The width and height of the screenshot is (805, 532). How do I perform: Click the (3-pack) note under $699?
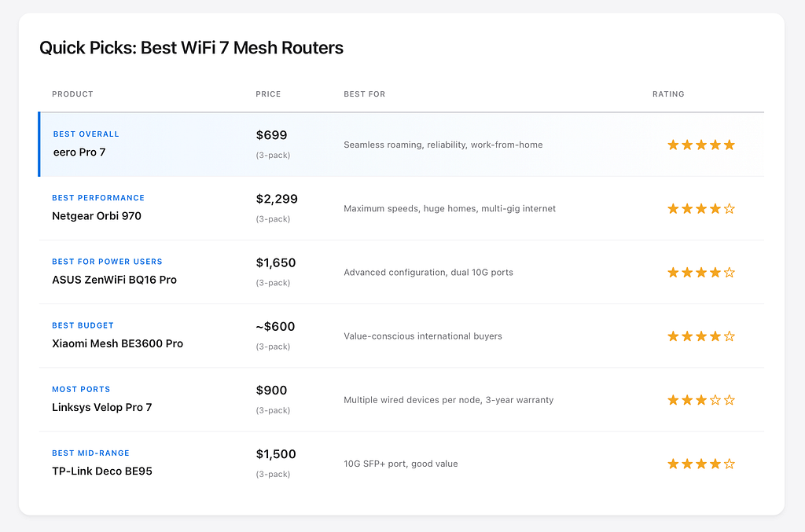pyautogui.click(x=273, y=155)
